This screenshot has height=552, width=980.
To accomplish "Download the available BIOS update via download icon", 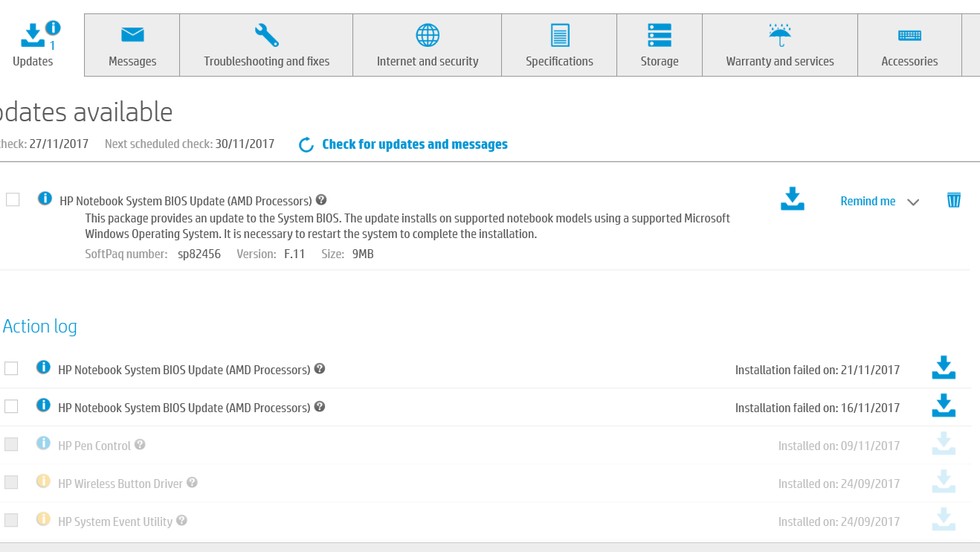I will tap(793, 199).
